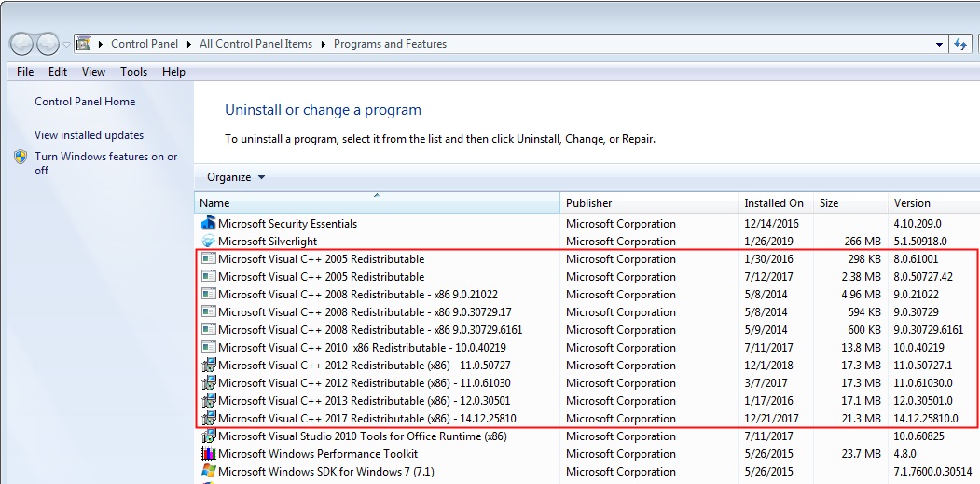980x484 pixels.
Task: Select 'All Control Panel Items' breadcrumb
Action: click(x=255, y=44)
